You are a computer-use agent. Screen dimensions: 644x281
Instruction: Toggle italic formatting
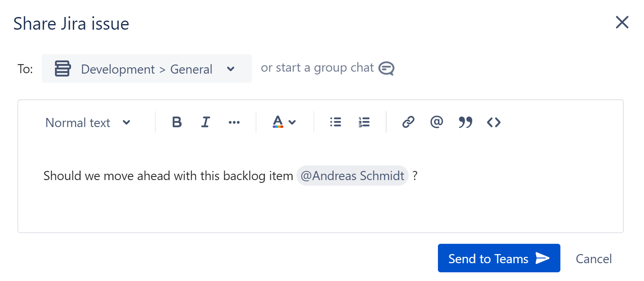205,122
